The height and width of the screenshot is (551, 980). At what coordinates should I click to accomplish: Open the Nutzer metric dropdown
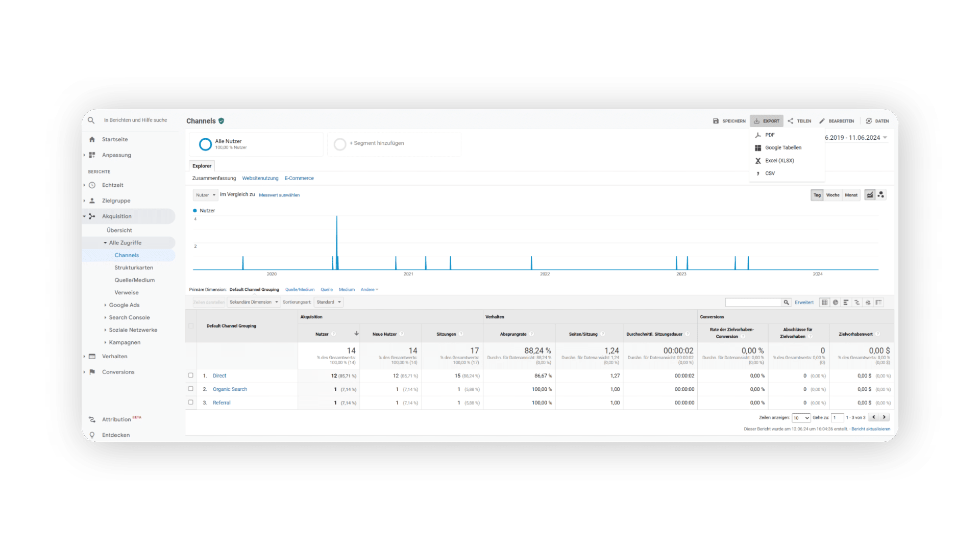206,195
